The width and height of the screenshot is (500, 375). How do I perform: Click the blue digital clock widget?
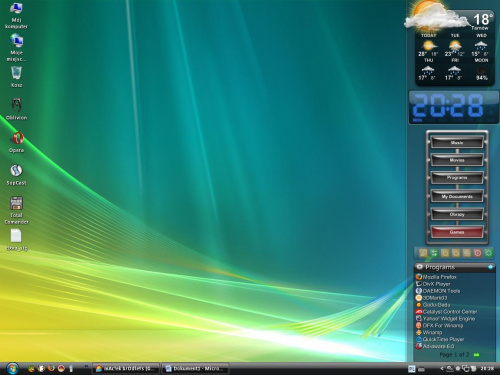coord(454,107)
